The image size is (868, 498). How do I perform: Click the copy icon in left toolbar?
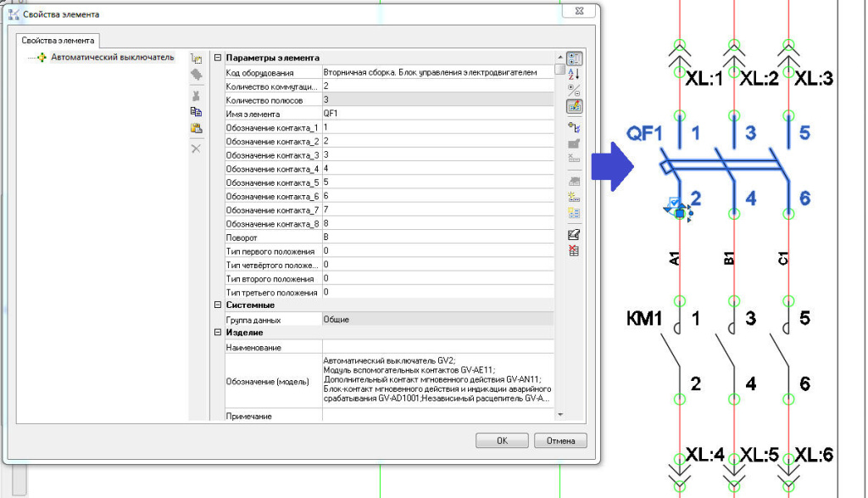click(x=196, y=111)
